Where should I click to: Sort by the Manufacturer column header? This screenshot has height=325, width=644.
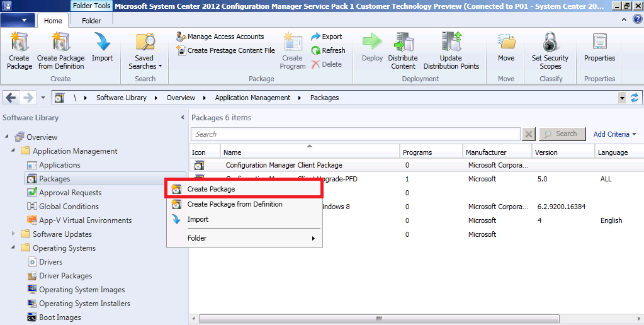point(497,152)
